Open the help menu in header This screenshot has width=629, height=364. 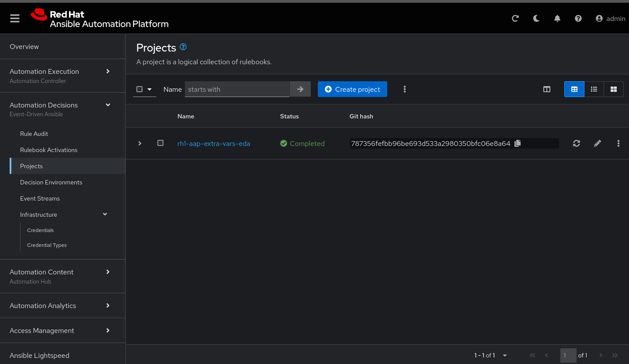[578, 18]
